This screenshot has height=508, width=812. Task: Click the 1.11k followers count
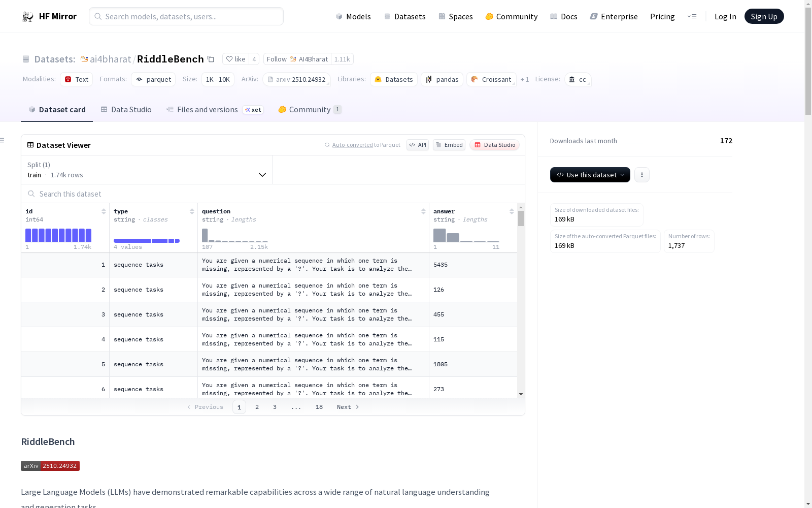pyautogui.click(x=342, y=59)
